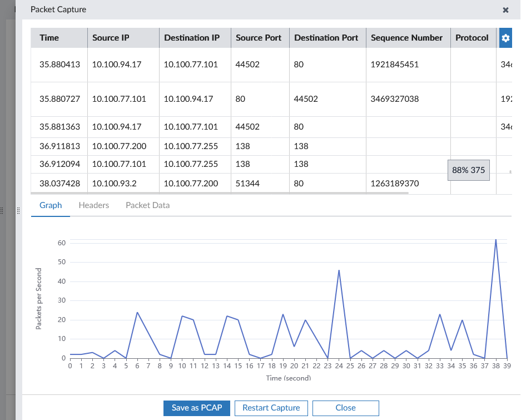Click the Save as PCAP button
The height and width of the screenshot is (420, 521).
click(196, 408)
